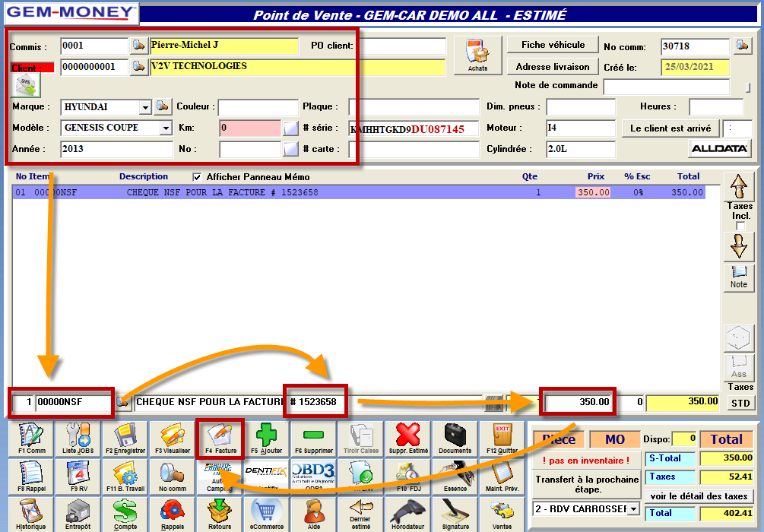Click the Achats purchases icon
The width and height of the screenshot is (764, 532).
click(477, 55)
